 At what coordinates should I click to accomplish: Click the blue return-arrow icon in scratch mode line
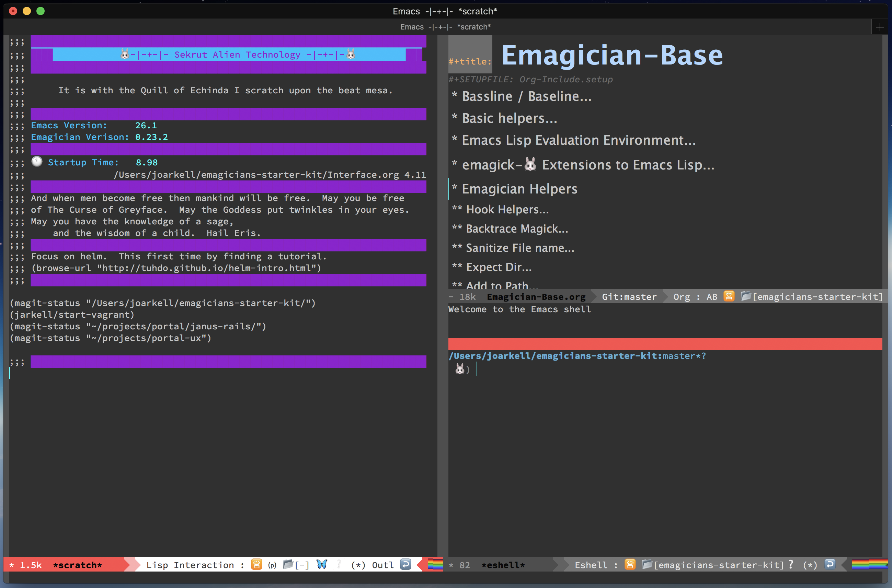pyautogui.click(x=405, y=564)
